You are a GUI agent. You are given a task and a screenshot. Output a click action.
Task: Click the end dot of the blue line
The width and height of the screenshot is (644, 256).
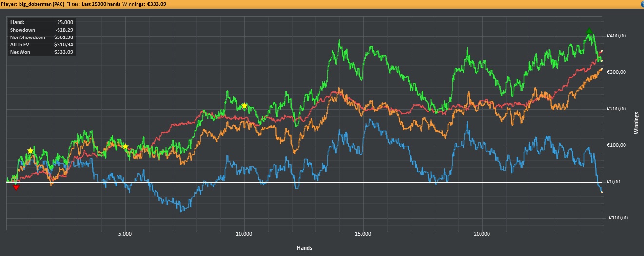click(x=602, y=192)
